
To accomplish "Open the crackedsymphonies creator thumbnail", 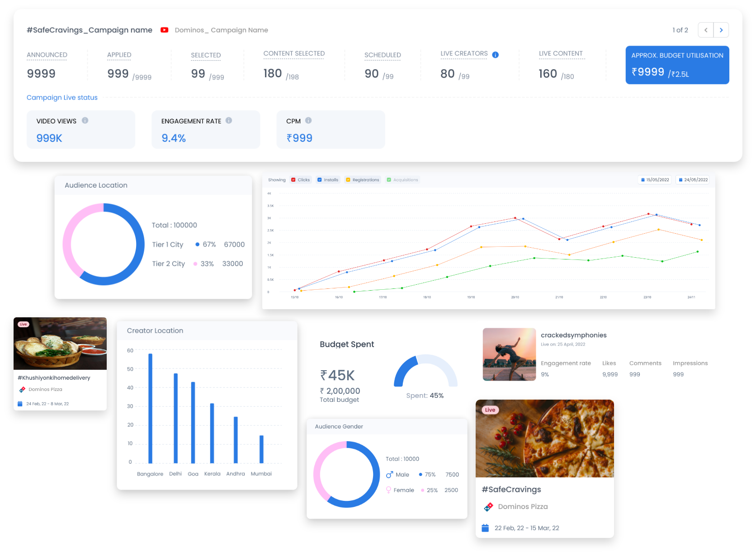I will pyautogui.click(x=509, y=354).
